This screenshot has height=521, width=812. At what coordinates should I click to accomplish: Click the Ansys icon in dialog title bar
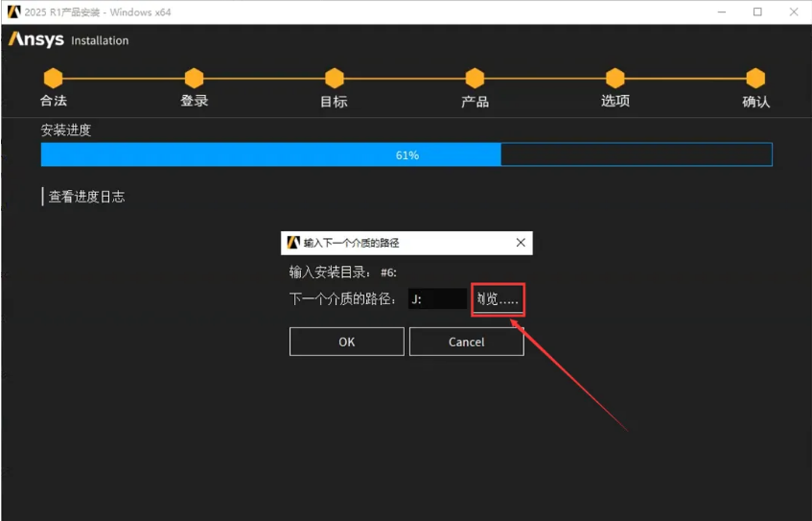[293, 243]
